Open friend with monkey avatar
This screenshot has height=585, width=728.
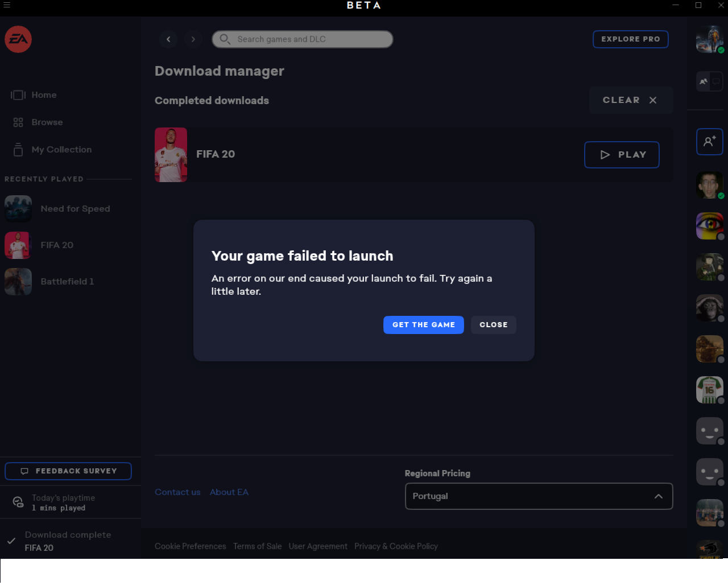click(710, 308)
